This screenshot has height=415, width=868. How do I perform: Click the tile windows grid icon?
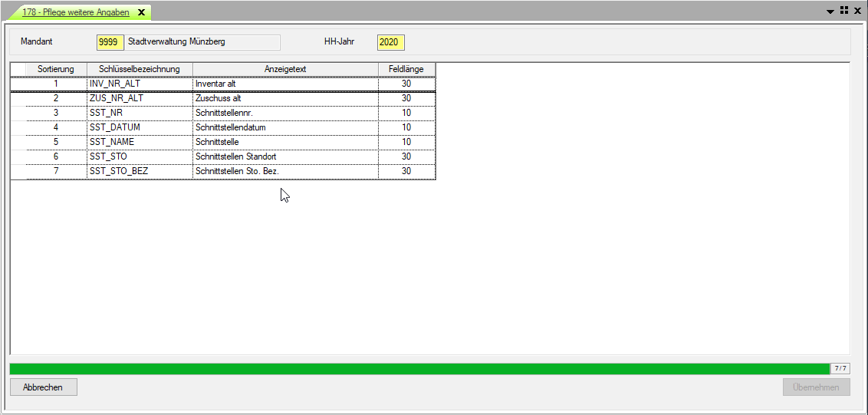pos(844,11)
